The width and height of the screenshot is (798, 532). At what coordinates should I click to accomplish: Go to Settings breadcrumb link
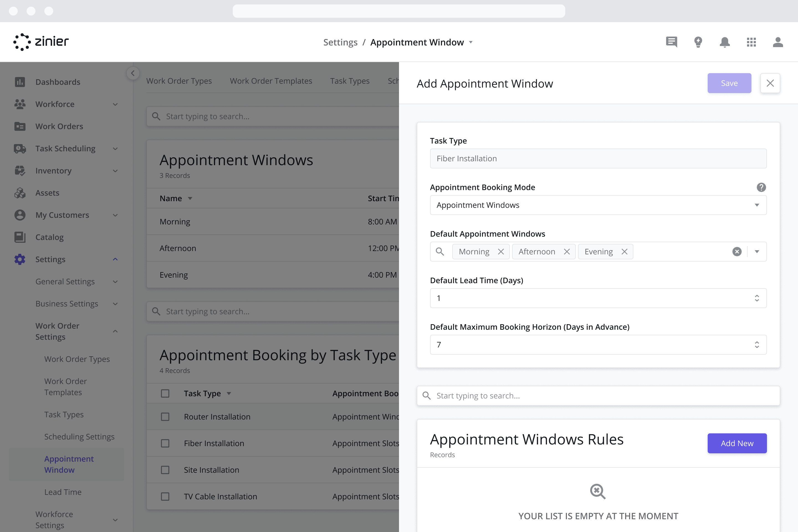340,42
